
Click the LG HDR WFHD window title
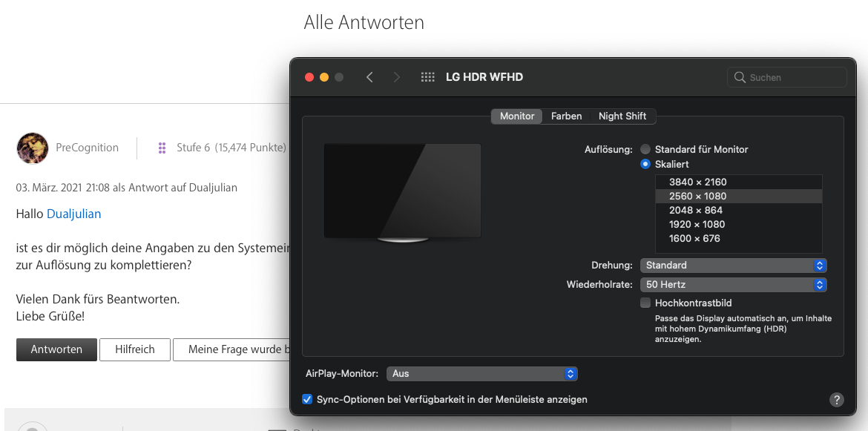[x=484, y=77]
